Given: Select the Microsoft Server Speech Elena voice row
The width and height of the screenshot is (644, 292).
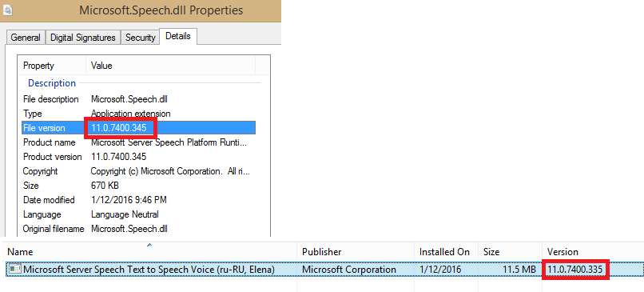Looking at the screenshot, I should pos(324,270).
